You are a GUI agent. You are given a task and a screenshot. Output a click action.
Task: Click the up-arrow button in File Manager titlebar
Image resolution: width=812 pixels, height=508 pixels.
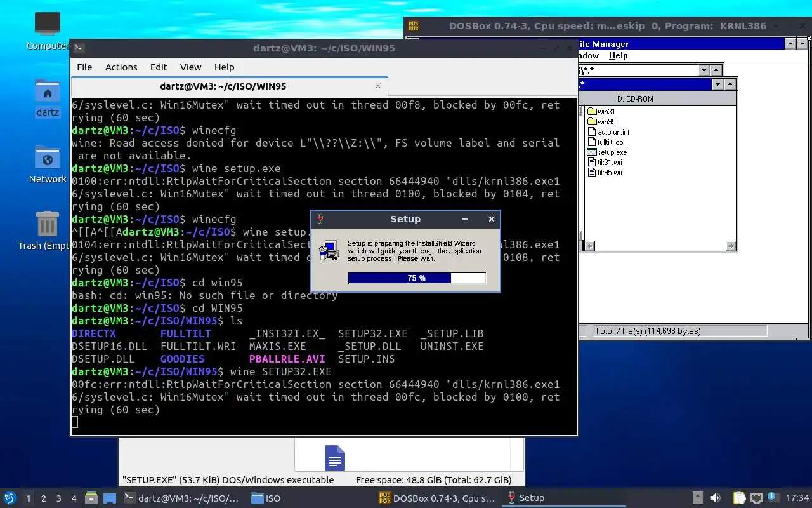coord(802,44)
